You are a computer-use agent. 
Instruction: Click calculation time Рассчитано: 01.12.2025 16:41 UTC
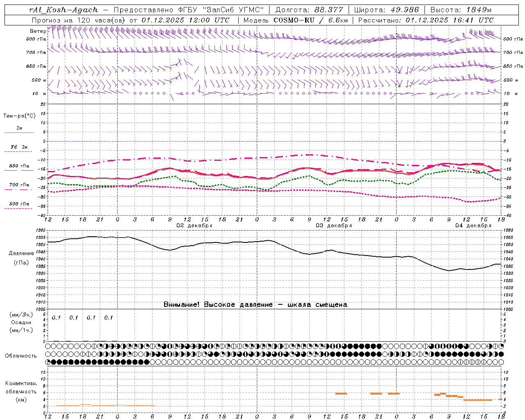(x=426, y=20)
